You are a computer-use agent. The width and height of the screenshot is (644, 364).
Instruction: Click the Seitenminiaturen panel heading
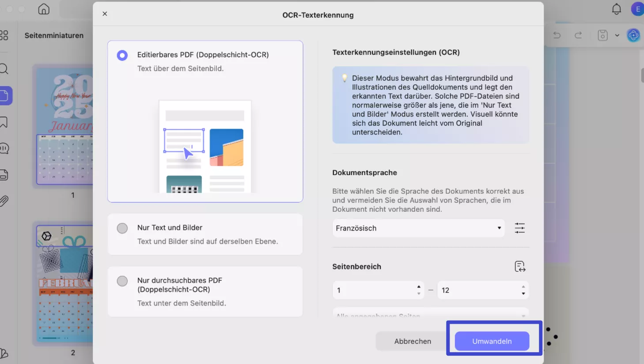(54, 35)
